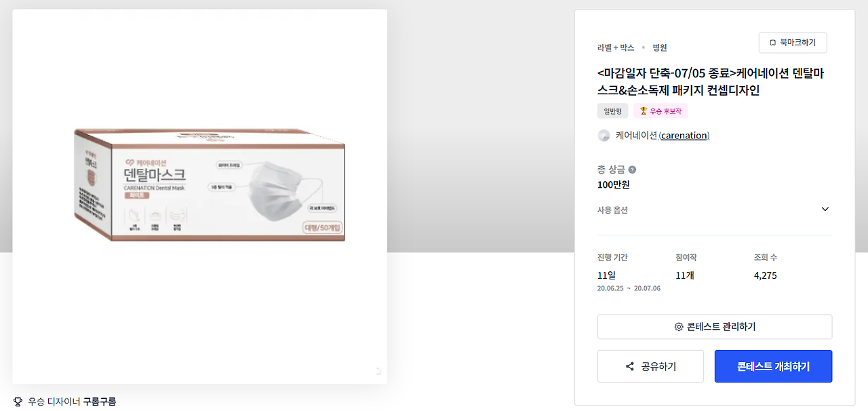Click the 100만원 prize amount

pyautogui.click(x=613, y=184)
